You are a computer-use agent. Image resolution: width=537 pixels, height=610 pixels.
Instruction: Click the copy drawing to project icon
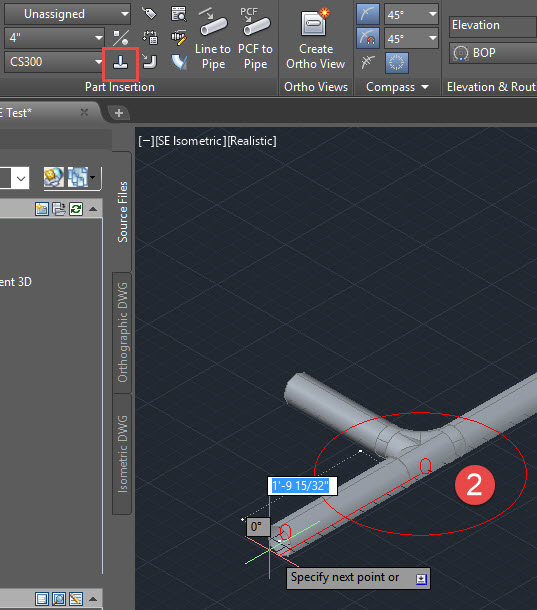click(59, 209)
